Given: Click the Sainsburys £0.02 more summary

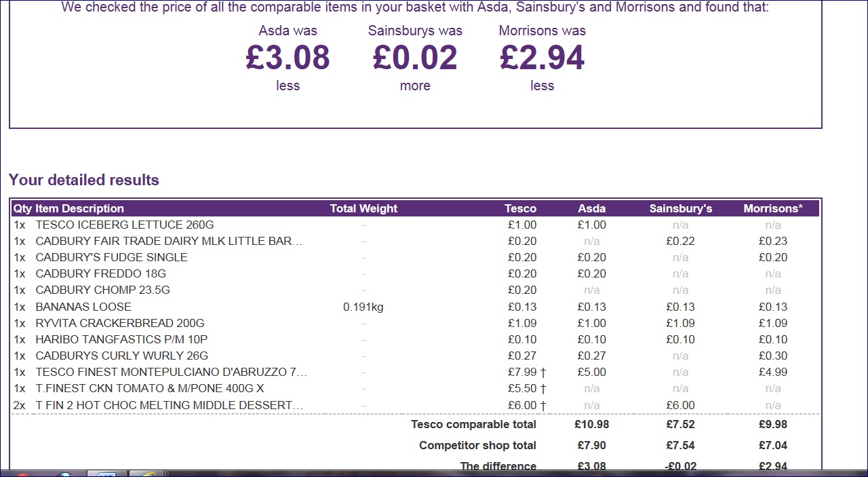Looking at the screenshot, I should coord(415,58).
